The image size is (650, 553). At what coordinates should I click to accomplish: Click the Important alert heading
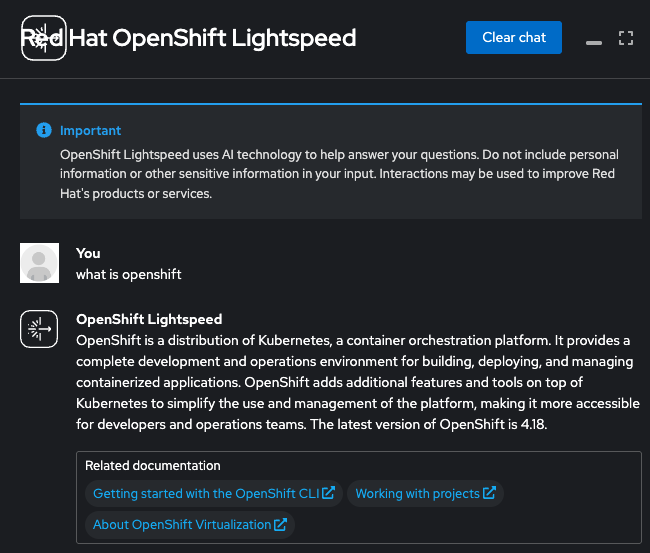point(90,131)
